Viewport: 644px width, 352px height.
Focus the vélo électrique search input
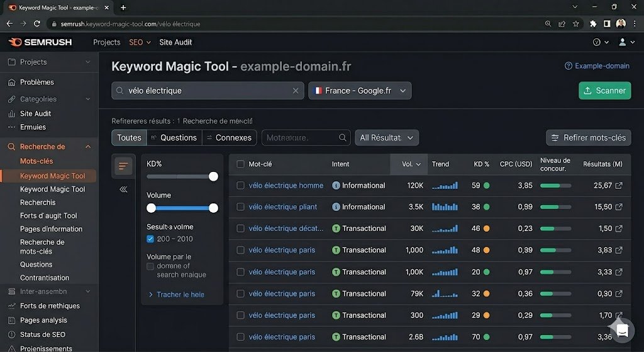[208, 91]
